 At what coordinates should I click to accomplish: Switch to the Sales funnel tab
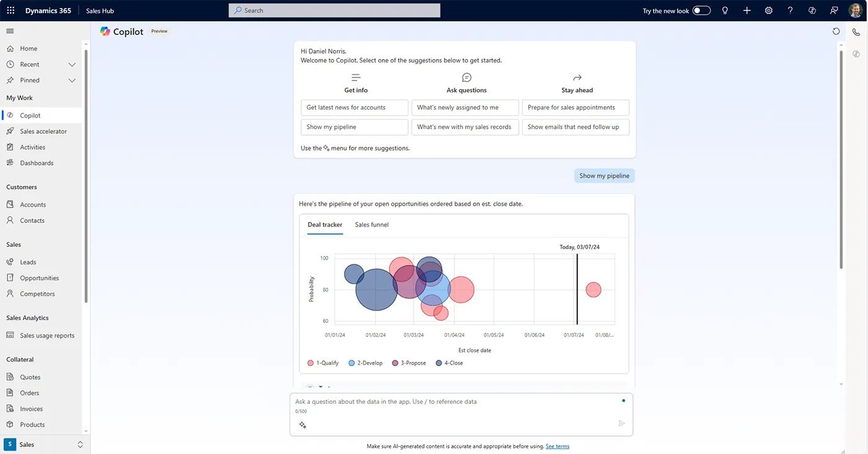click(x=371, y=225)
